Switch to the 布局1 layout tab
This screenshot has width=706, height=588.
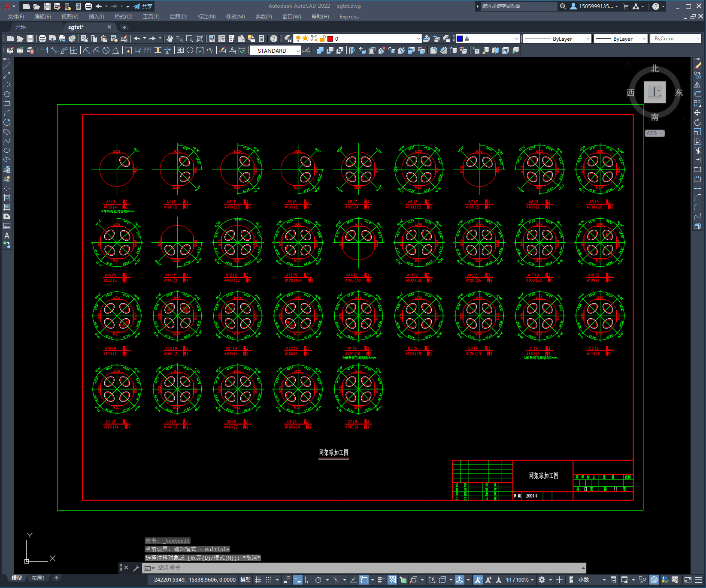[38, 578]
